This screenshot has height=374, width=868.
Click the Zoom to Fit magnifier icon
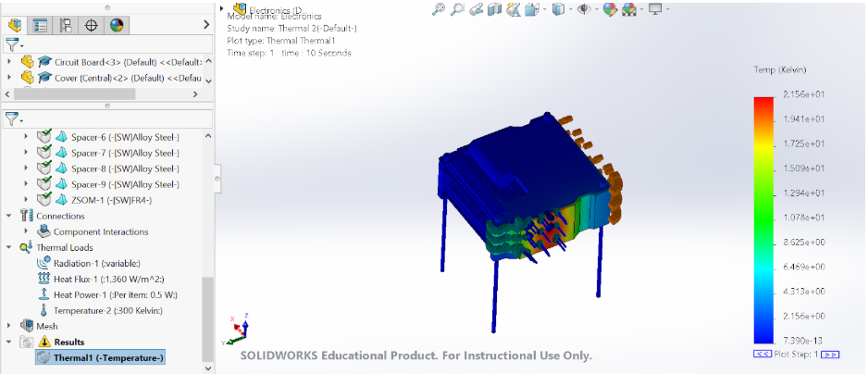point(439,9)
